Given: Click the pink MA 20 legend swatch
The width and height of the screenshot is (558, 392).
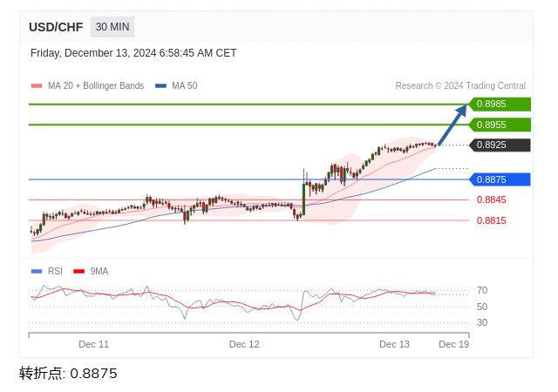Looking at the screenshot, I should (37, 85).
